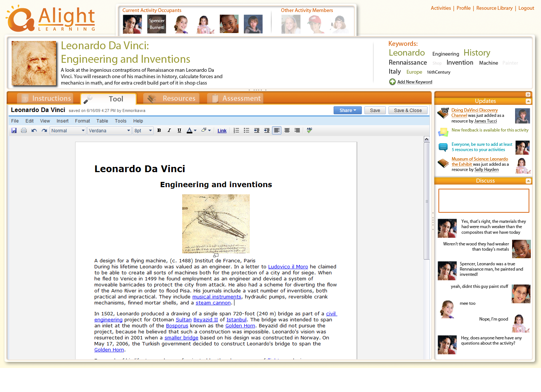Click the video book icon beside Discovery Channel update
This screenshot has width=541, height=392.
click(444, 113)
